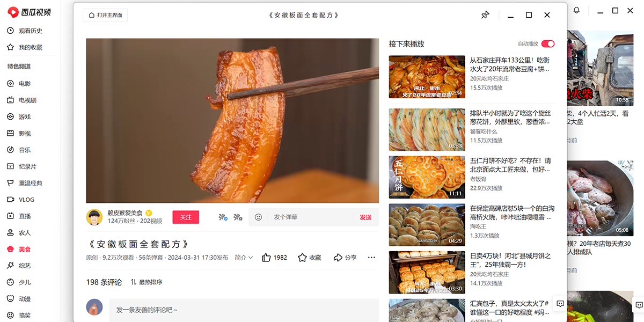Screen dimensions: 644x322
Task: Go to 观看历史 in the sidebar
Action: [x=30, y=31]
